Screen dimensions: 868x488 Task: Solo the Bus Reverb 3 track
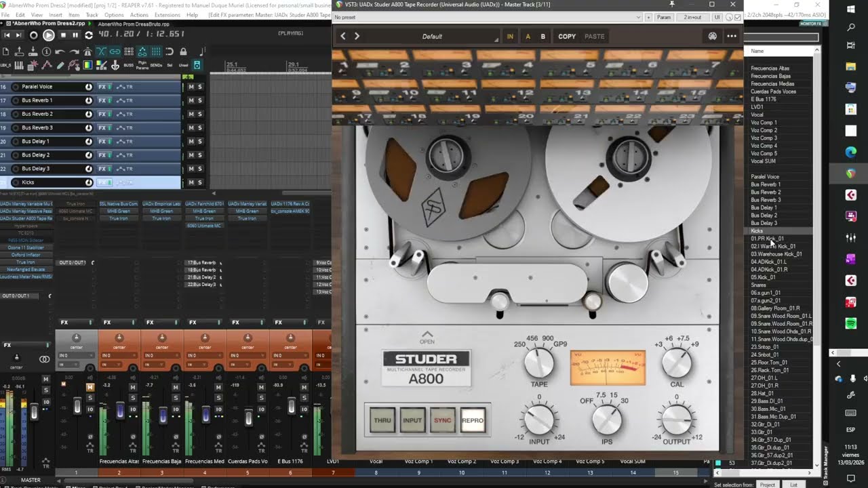(x=199, y=127)
